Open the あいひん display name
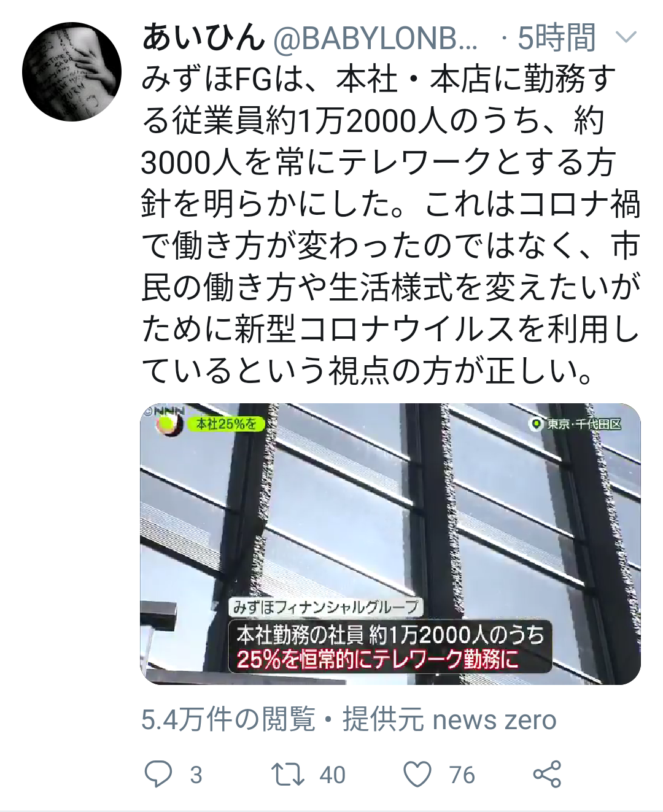663x812 pixels. pyautogui.click(x=203, y=38)
